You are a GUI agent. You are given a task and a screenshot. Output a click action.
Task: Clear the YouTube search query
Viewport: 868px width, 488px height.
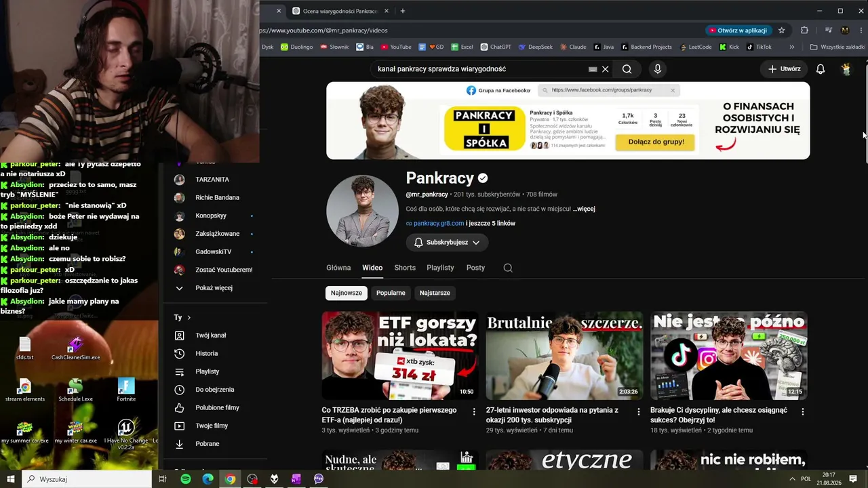pos(606,69)
